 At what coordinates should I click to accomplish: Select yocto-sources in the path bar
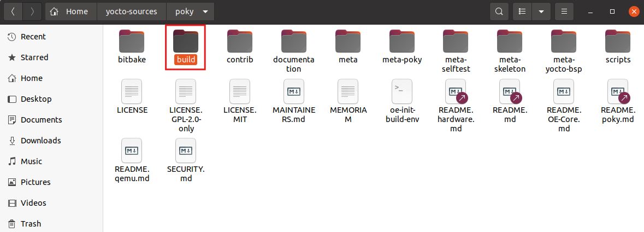tap(132, 11)
